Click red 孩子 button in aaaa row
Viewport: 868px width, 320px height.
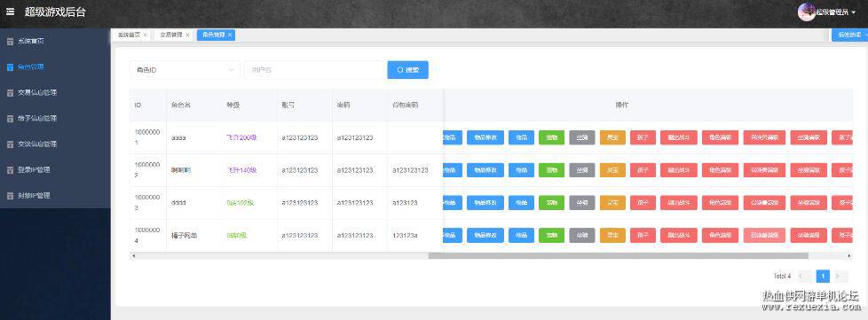(643, 137)
